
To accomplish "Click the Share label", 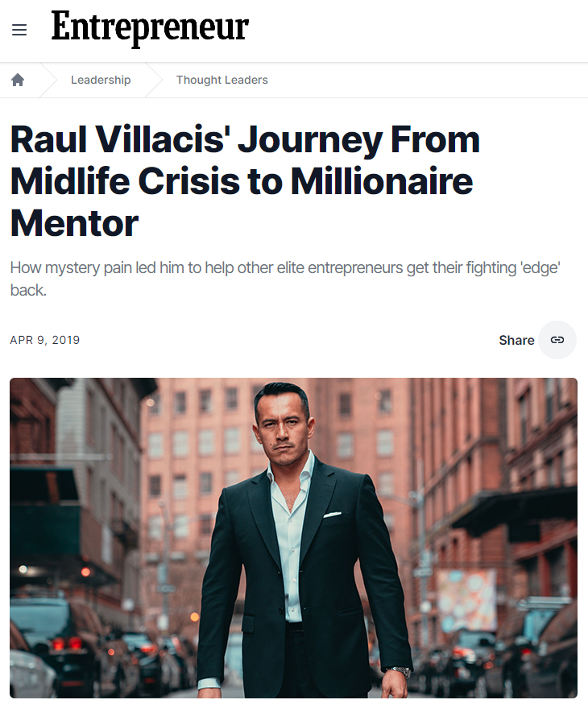I will coord(516,340).
